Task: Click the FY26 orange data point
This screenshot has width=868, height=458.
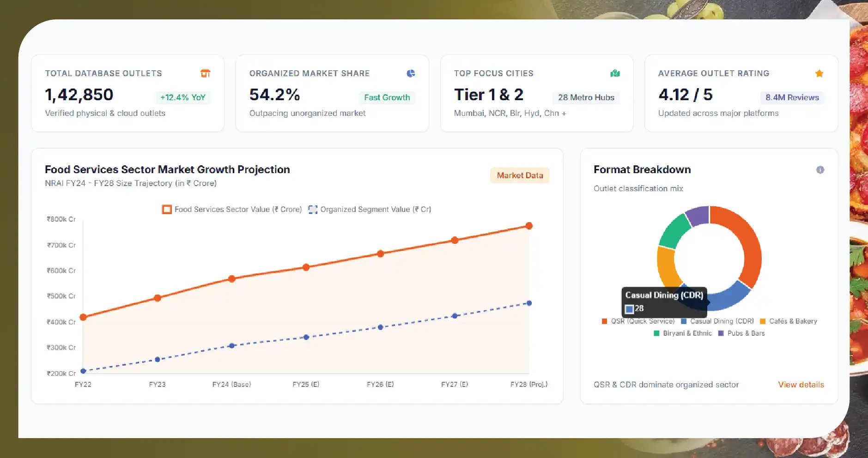Action: click(380, 253)
